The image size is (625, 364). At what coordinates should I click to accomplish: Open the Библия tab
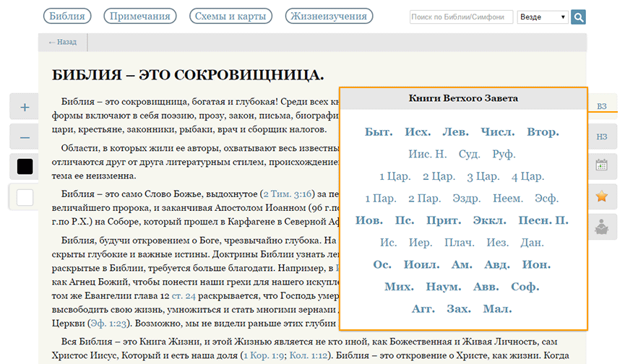click(x=67, y=16)
